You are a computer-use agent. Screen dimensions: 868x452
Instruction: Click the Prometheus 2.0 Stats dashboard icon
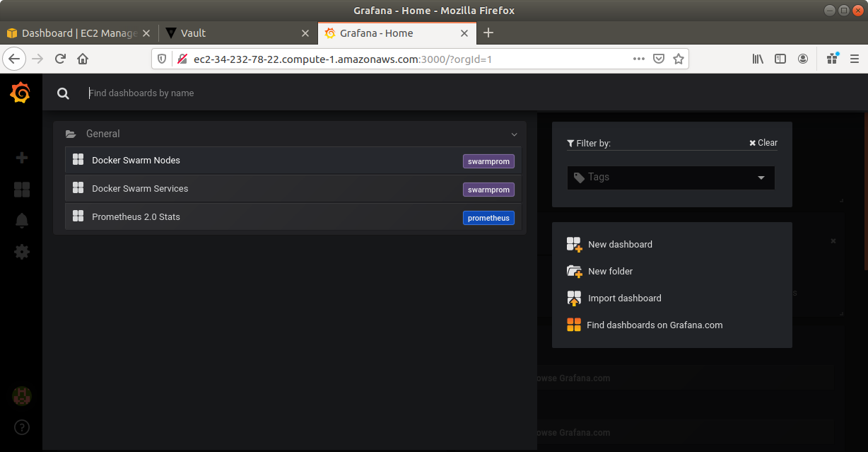click(78, 216)
